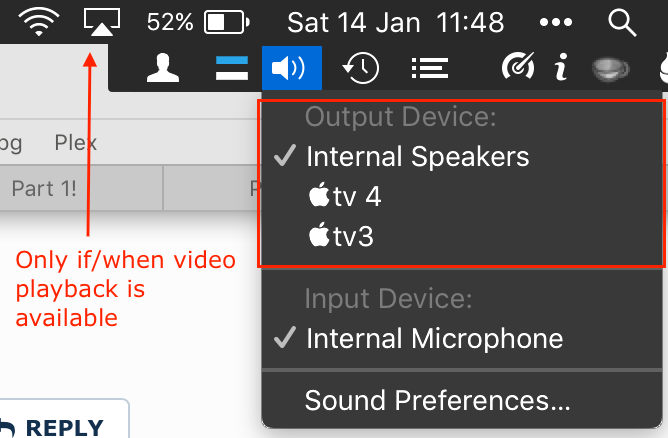Open Sound Preferences from the menu
The width and height of the screenshot is (668, 438).
click(437, 401)
